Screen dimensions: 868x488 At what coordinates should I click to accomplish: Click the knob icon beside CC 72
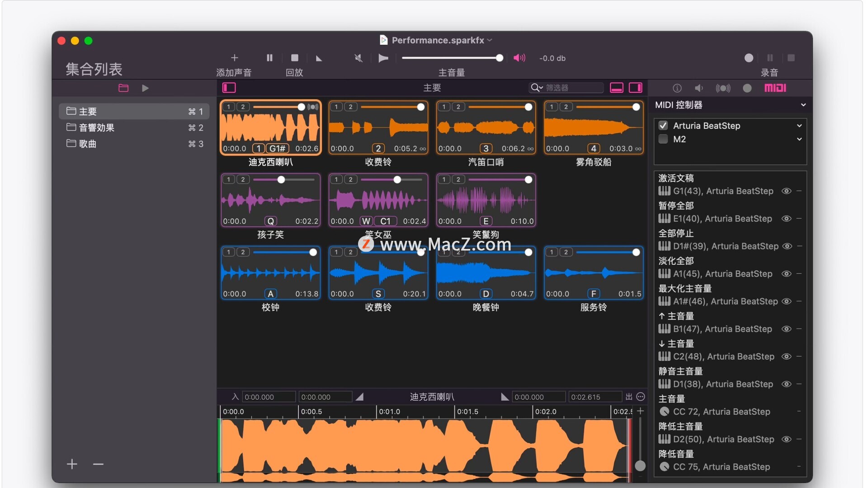[664, 412]
